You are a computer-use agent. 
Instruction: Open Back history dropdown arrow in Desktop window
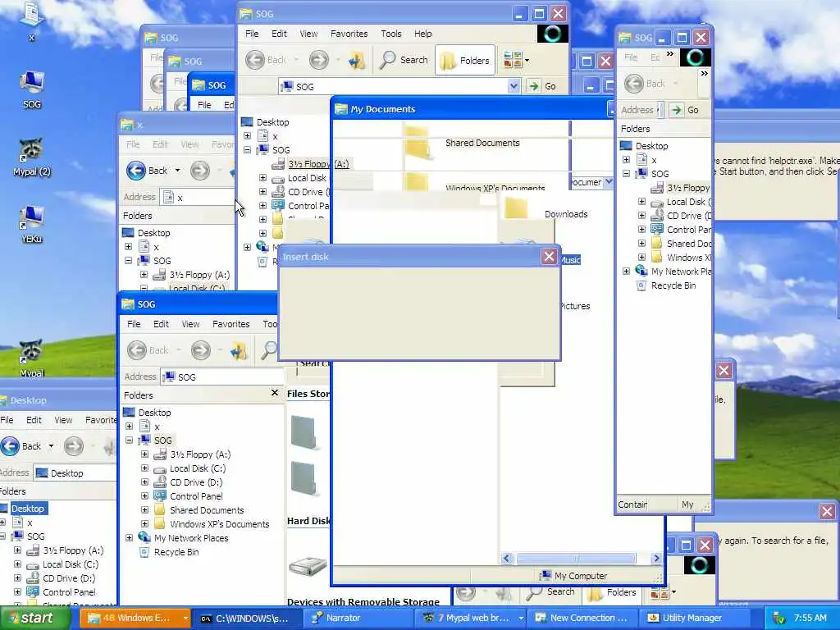(51, 445)
